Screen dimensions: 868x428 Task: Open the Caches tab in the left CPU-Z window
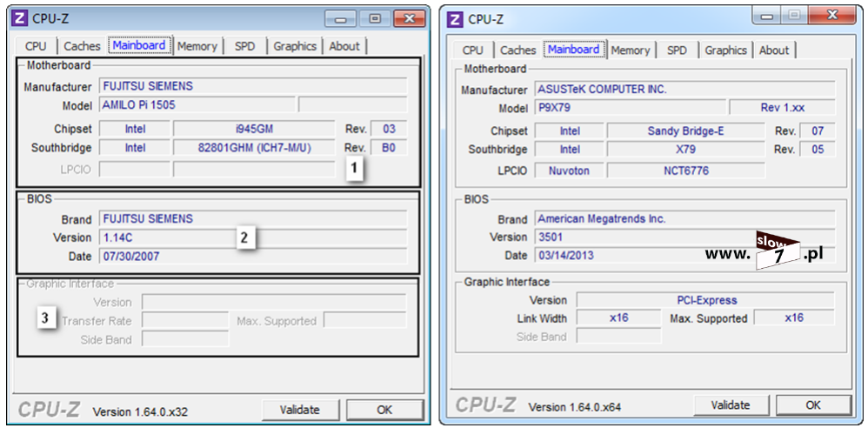tap(82, 46)
